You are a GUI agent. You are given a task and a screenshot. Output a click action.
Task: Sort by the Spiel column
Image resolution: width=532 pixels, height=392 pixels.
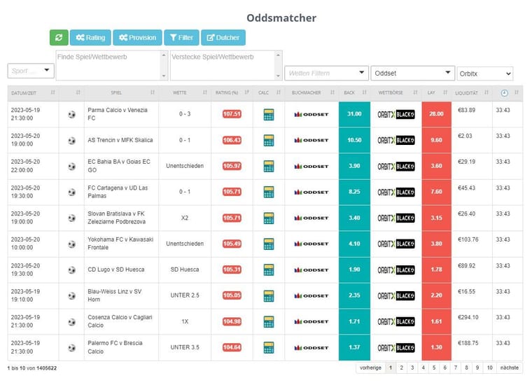pyautogui.click(x=122, y=92)
